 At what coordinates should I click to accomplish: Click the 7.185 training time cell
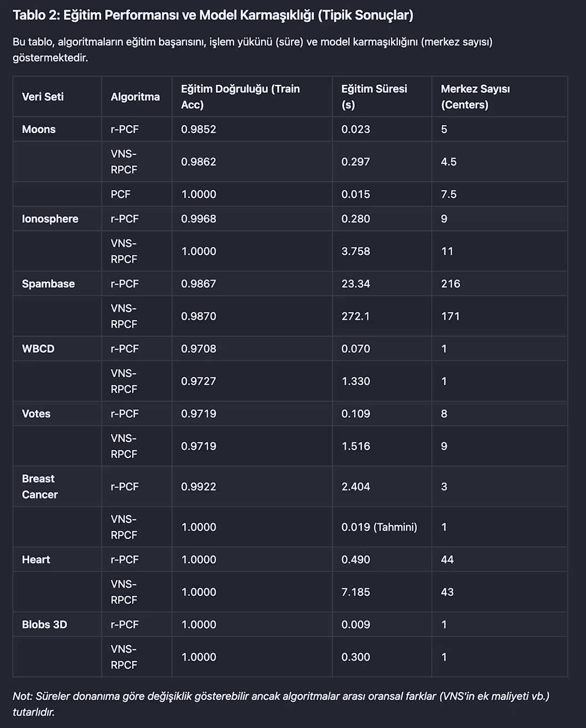click(355, 592)
